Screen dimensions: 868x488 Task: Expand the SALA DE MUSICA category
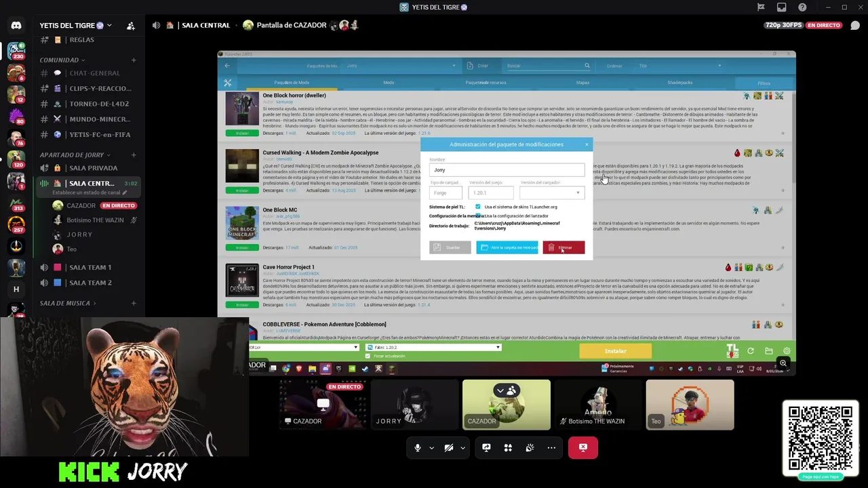pyautogui.click(x=68, y=303)
